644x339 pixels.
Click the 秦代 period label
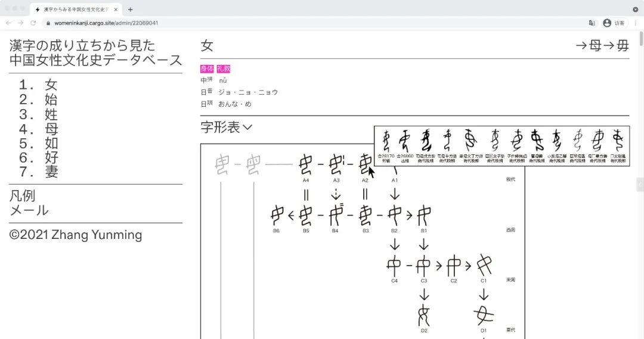click(510, 329)
